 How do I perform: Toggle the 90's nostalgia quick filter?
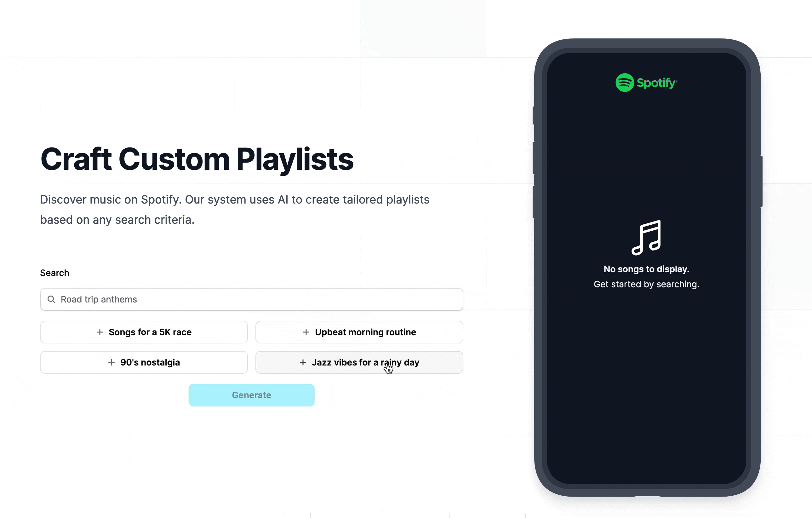[144, 362]
